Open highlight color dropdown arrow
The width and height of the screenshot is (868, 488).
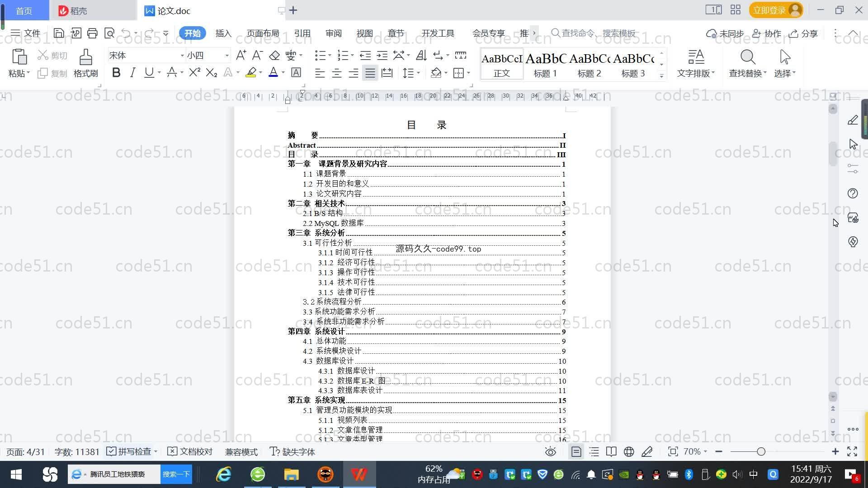260,73
